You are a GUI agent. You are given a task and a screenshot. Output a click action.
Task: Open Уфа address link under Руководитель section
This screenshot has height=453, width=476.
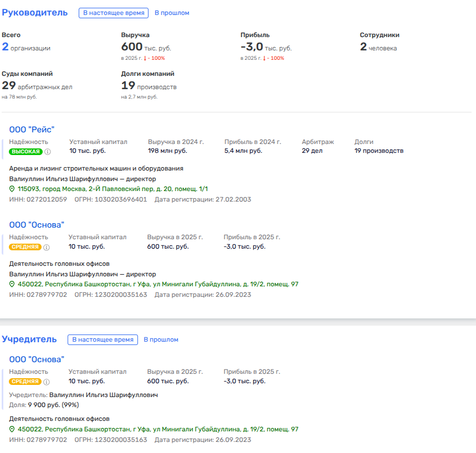(158, 285)
